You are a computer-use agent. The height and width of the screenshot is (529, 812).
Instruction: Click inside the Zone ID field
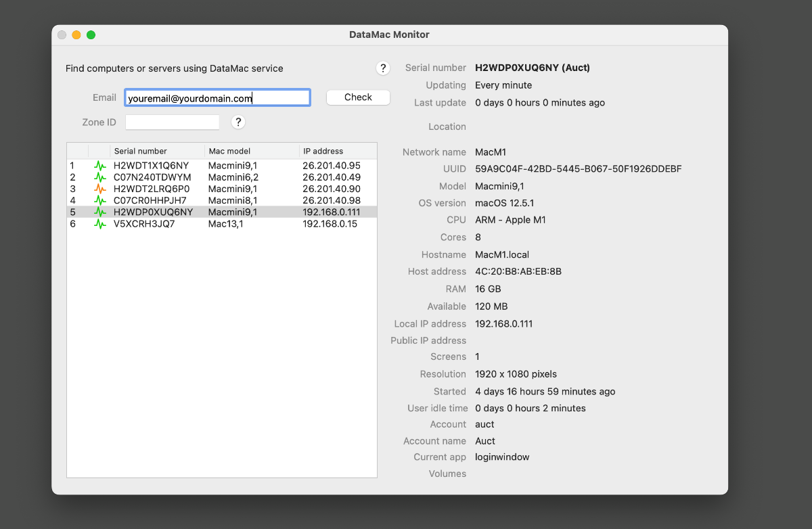[173, 122]
